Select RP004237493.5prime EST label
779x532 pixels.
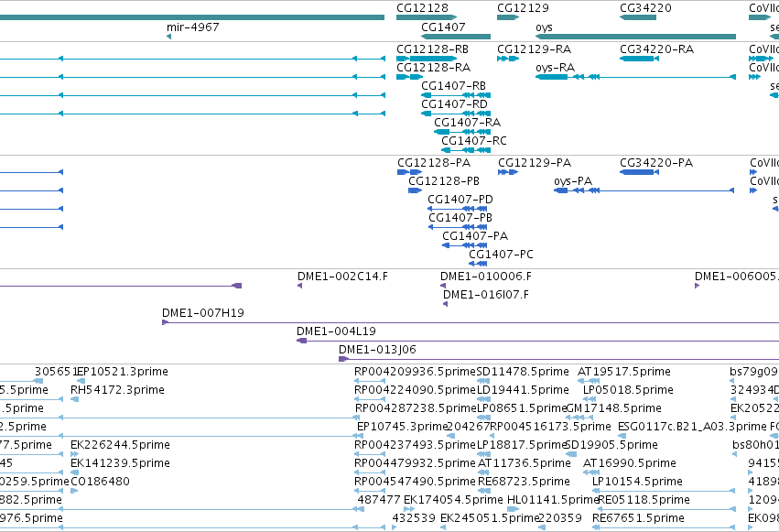[415, 445]
